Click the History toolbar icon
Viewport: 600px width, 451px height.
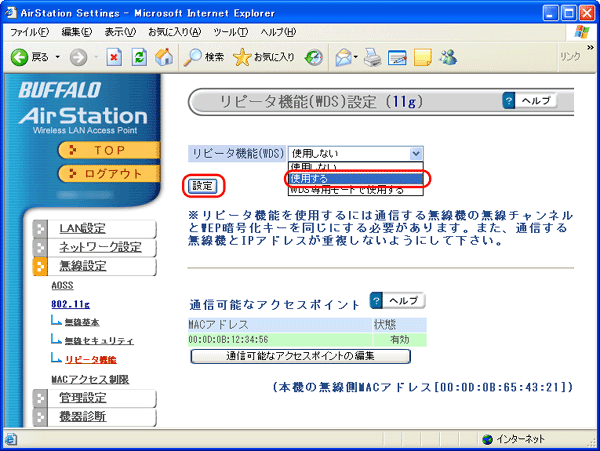point(314,56)
